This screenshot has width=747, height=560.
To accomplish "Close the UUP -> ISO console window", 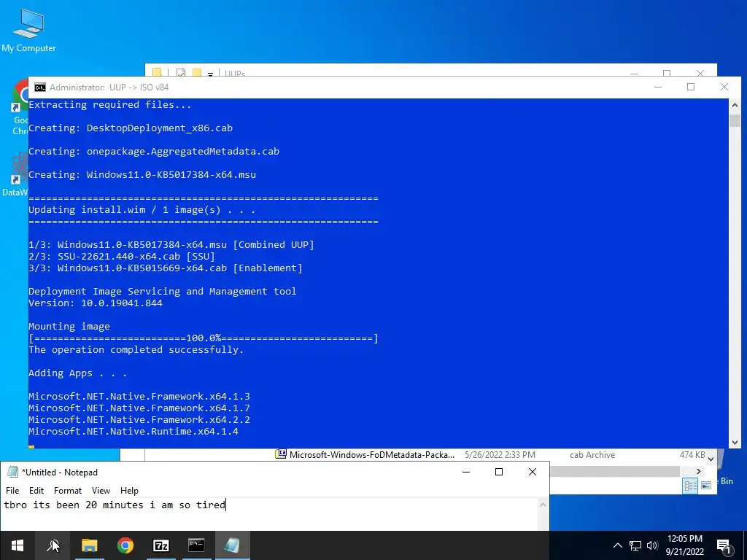I will click(x=724, y=87).
